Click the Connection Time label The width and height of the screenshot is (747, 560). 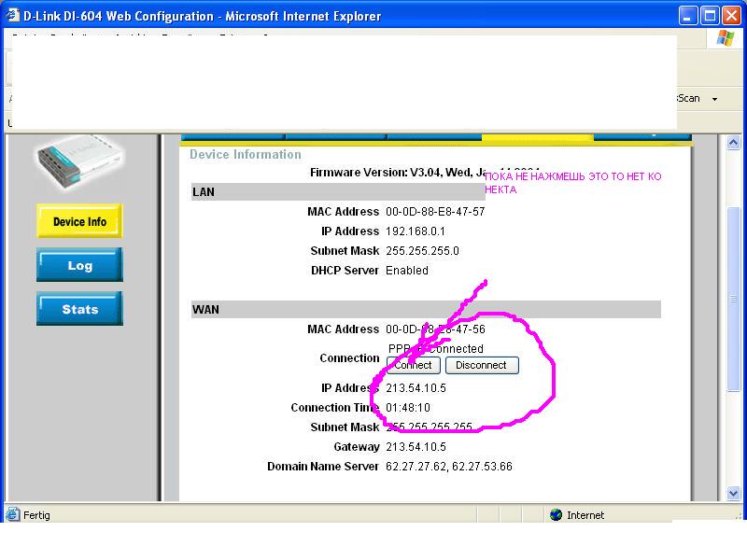[x=335, y=408]
